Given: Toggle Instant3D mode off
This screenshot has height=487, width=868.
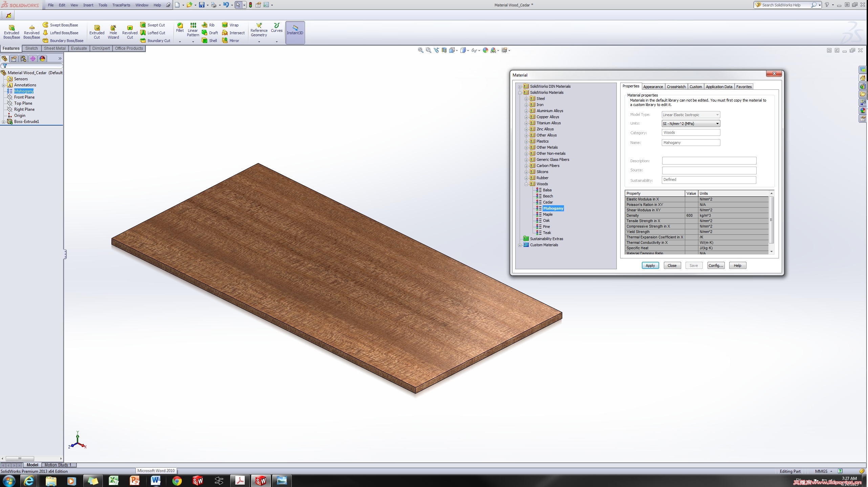Looking at the screenshot, I should (295, 32).
